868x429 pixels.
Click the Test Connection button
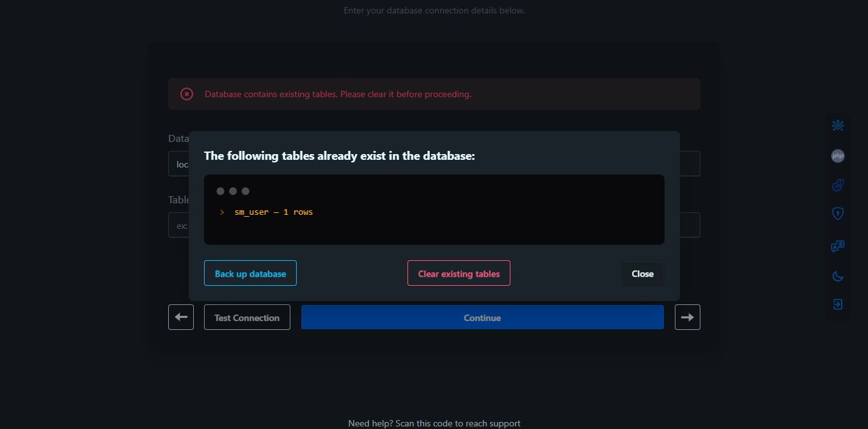(247, 317)
